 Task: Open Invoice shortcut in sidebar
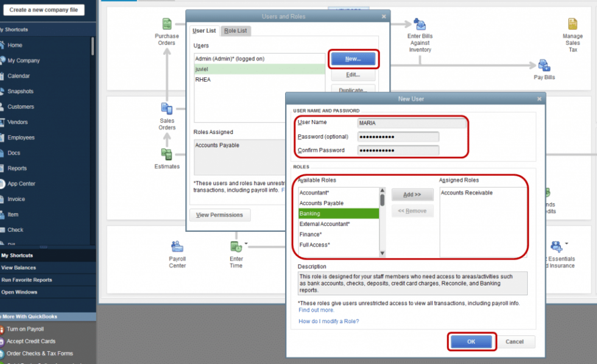point(16,199)
